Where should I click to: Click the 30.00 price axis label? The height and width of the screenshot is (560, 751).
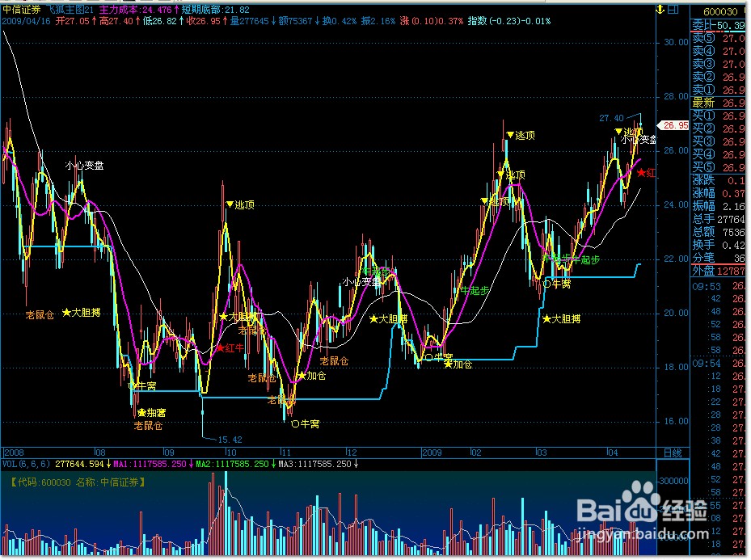pos(676,42)
